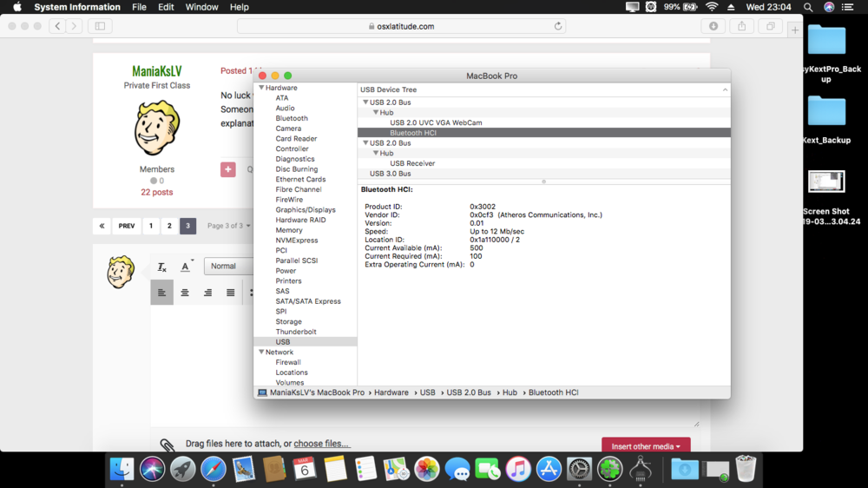Open Downloads folder in Dock

coord(685,469)
